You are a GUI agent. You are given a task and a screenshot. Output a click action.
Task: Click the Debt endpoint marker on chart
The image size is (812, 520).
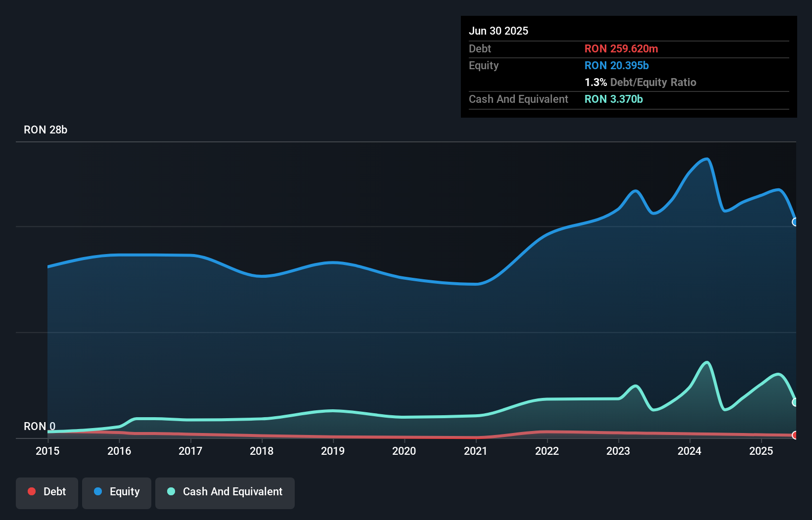pyautogui.click(x=795, y=435)
